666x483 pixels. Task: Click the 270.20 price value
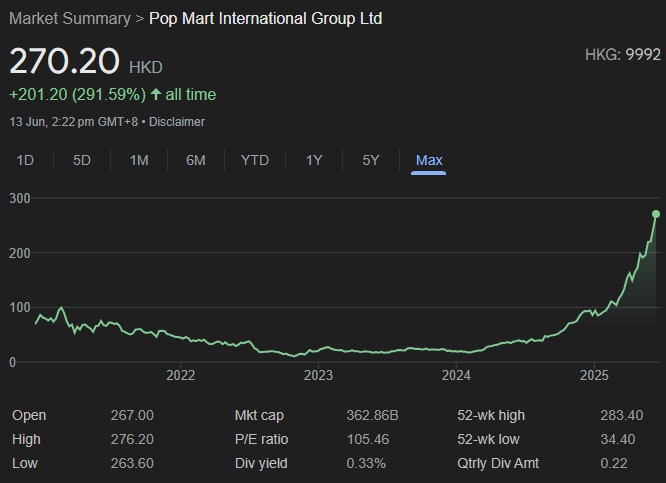tap(64, 61)
